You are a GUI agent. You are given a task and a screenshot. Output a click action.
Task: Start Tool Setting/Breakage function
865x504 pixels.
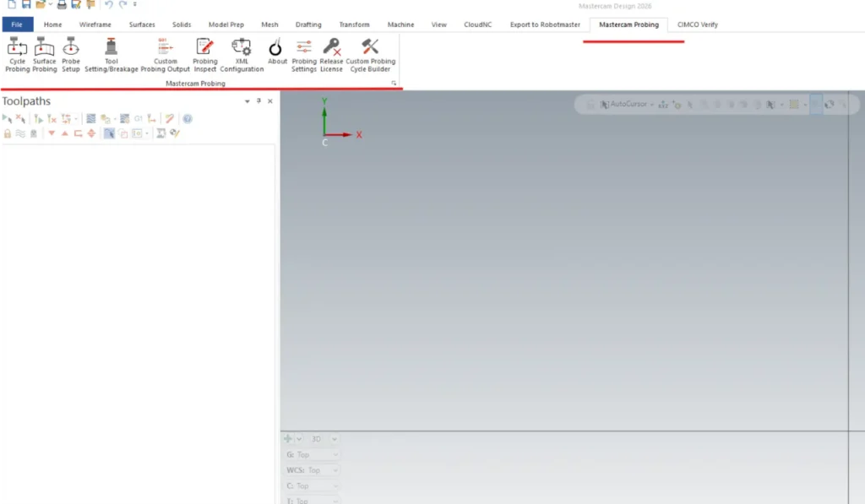coord(111,55)
